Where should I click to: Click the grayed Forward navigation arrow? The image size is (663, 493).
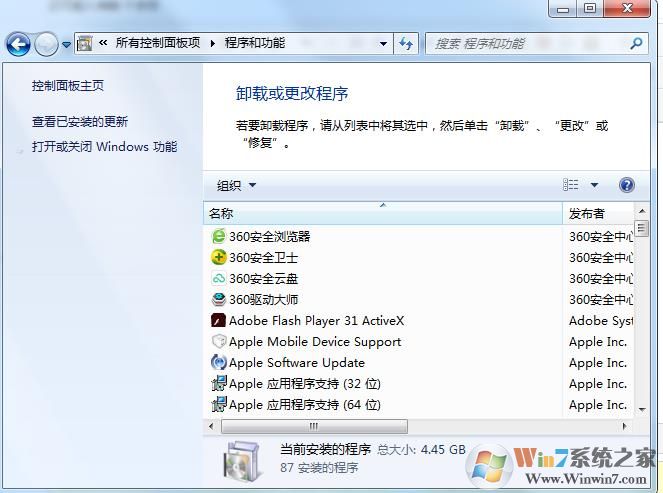click(x=46, y=44)
